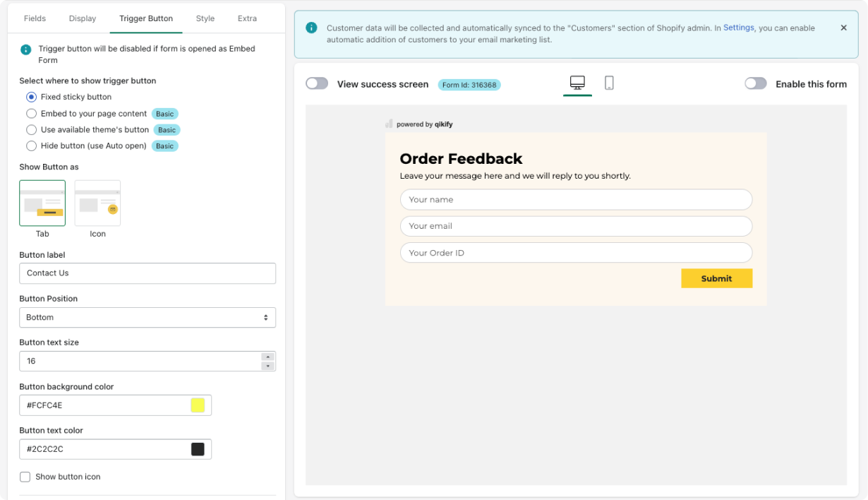Click the info icon in the blue banner

point(311,28)
